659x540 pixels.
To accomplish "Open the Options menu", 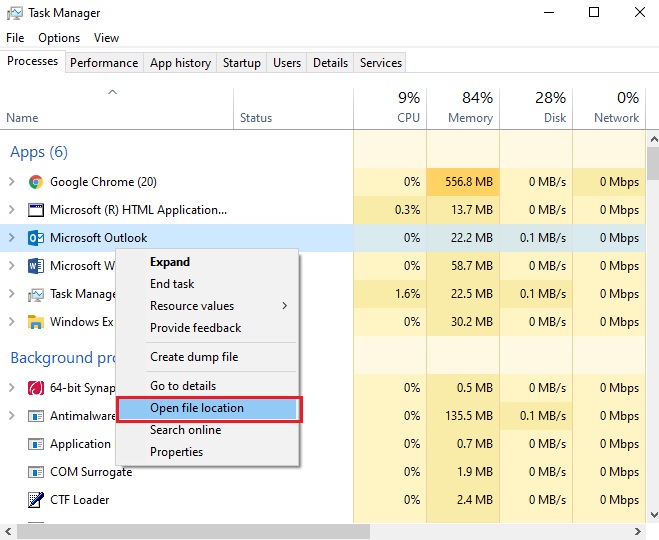I will pos(59,38).
